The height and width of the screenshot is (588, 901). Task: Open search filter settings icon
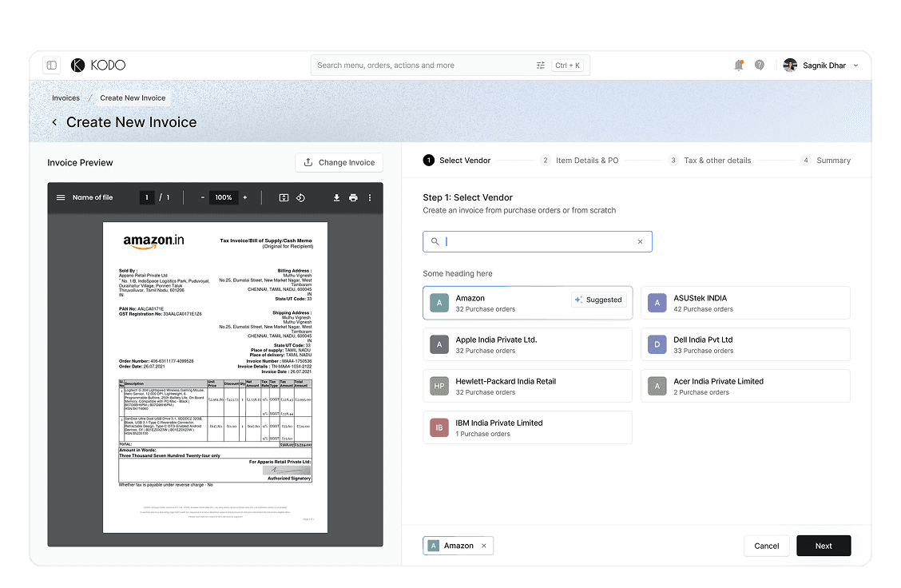point(541,66)
